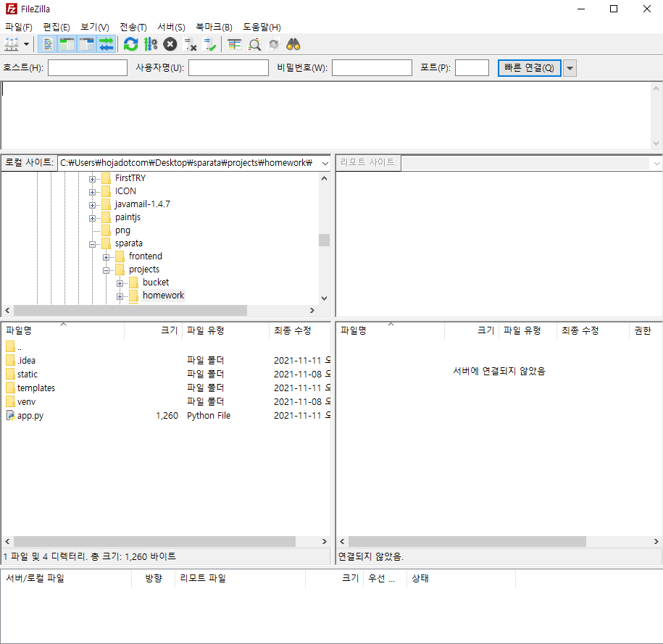Select the static folder row
The image size is (663, 644).
[167, 375]
